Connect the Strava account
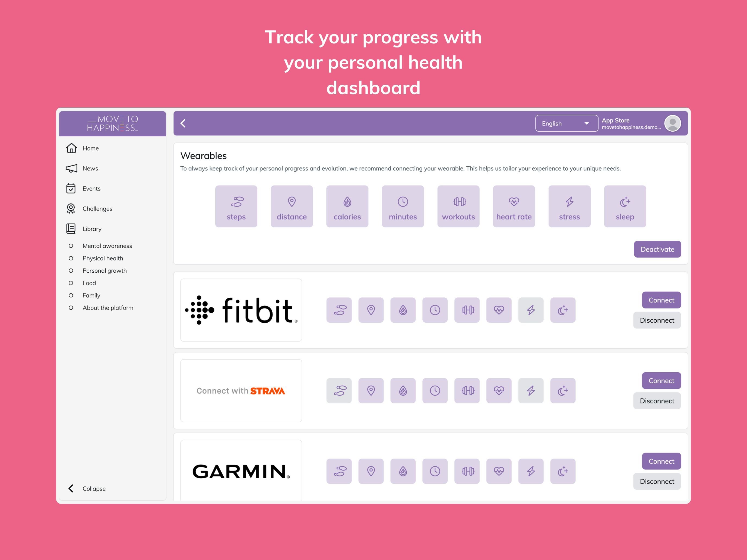This screenshot has width=747, height=560. 661,381
